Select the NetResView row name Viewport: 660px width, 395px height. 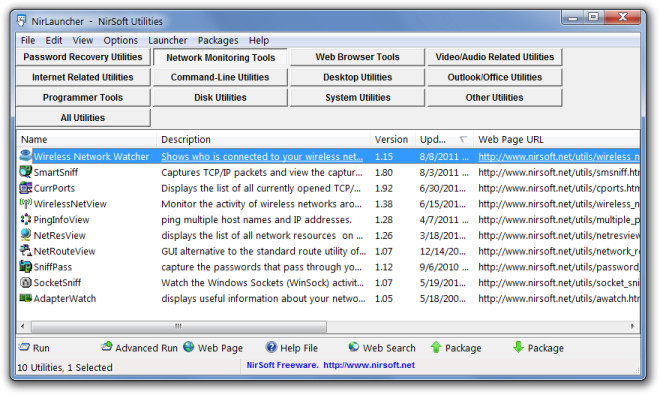click(59, 235)
